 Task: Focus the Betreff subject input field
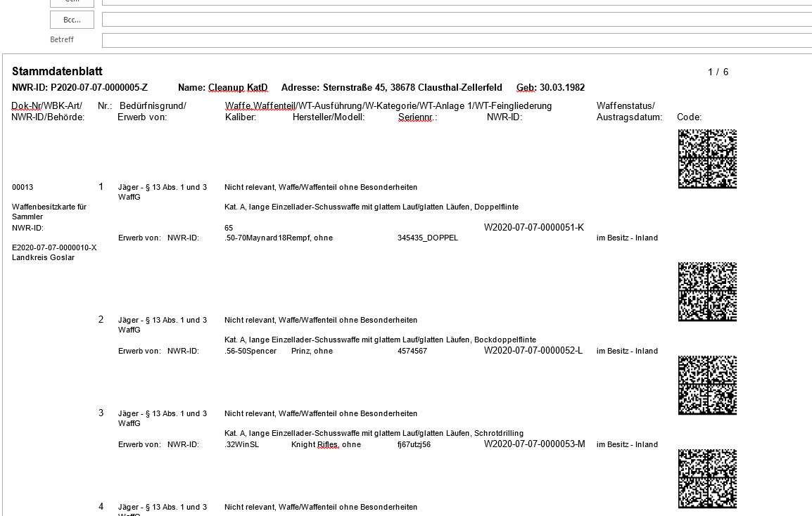(456, 40)
